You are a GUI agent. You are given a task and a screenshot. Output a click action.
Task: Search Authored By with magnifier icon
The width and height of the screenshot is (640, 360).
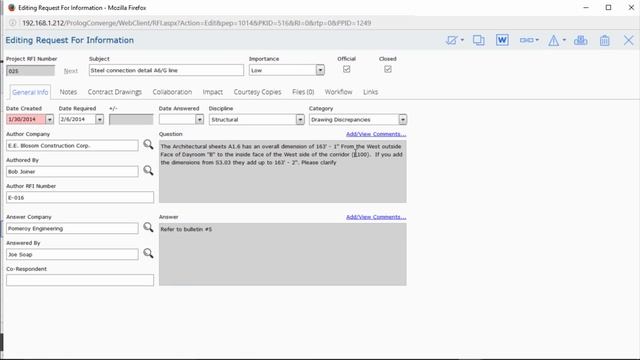coord(148,170)
